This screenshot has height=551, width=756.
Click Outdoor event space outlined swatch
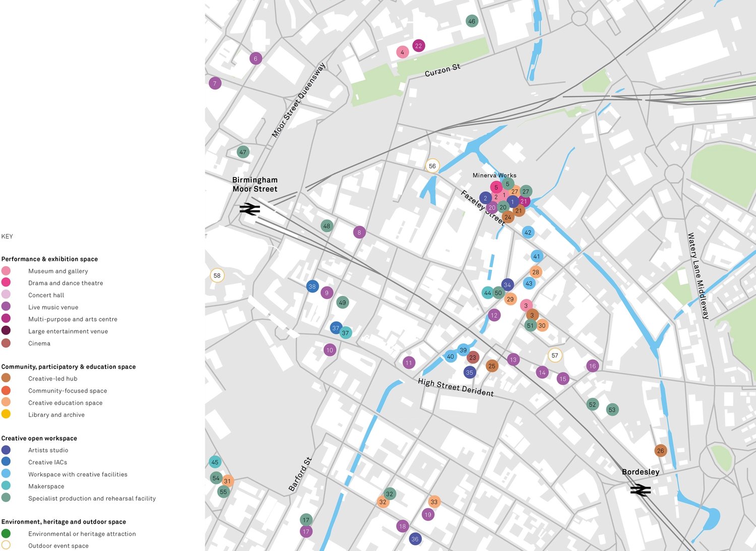tap(6, 545)
